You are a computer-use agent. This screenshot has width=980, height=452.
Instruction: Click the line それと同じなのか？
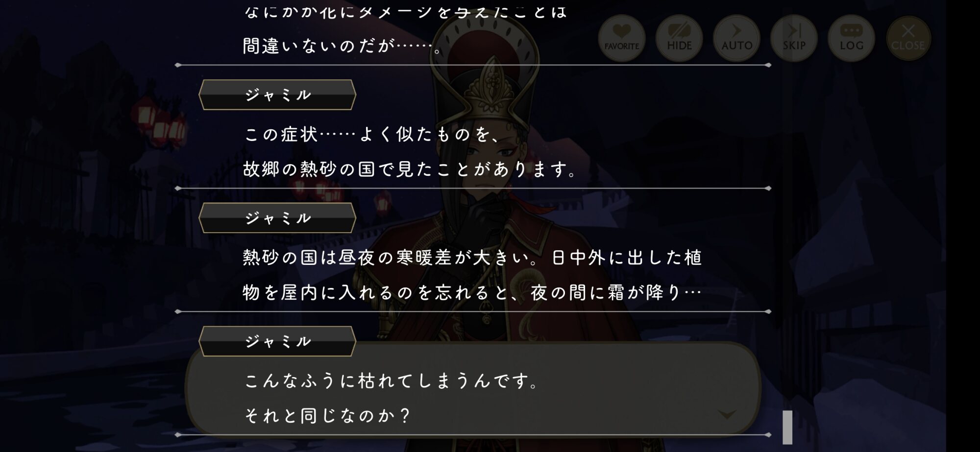pyautogui.click(x=327, y=416)
